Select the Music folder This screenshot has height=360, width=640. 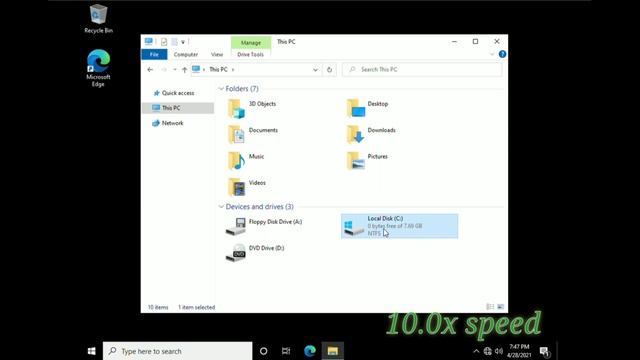click(246, 161)
